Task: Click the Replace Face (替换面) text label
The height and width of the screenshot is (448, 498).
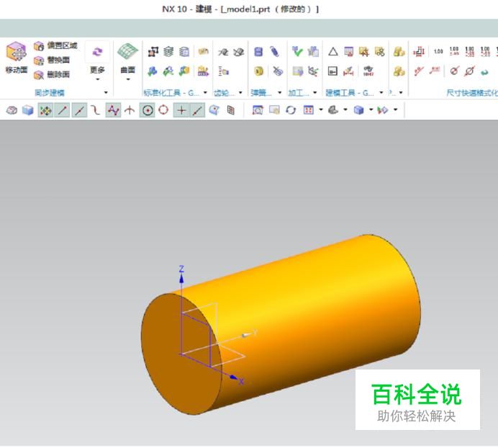Action: (x=58, y=60)
